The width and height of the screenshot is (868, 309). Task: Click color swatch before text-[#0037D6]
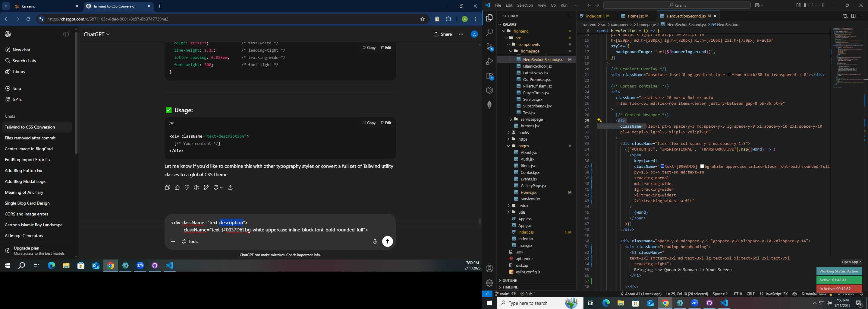coord(662,166)
